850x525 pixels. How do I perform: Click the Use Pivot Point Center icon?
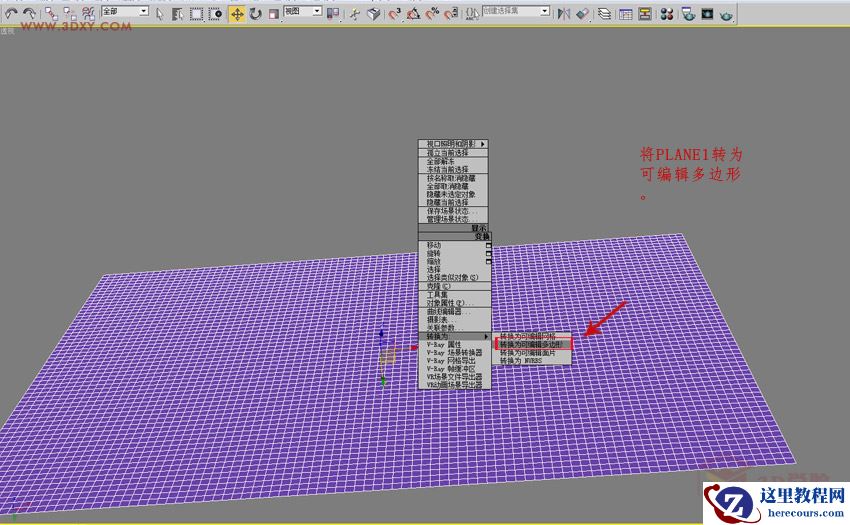(x=332, y=14)
